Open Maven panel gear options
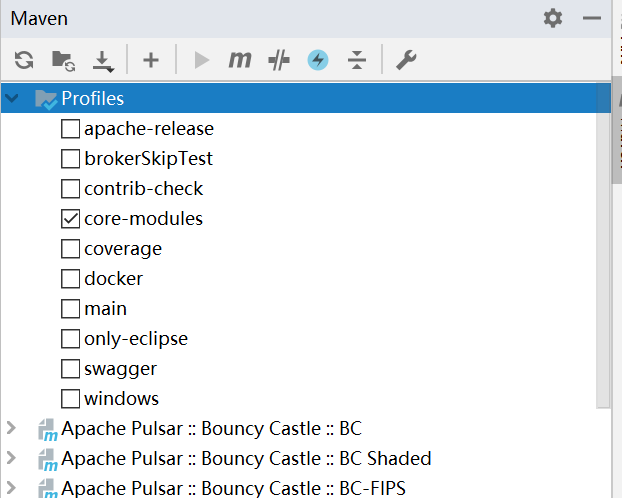 [x=553, y=19]
